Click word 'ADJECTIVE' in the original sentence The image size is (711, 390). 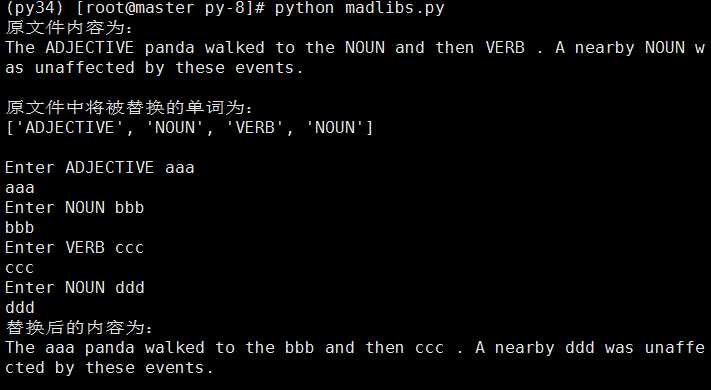coord(90,48)
